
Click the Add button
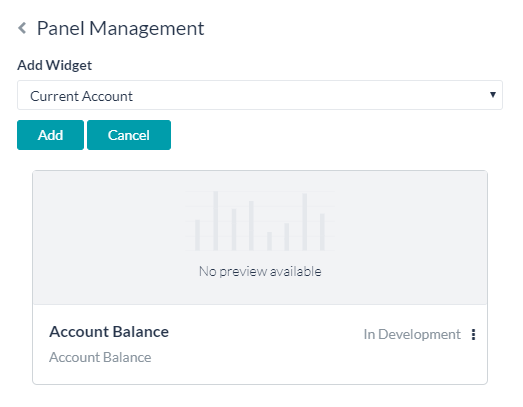tap(50, 135)
